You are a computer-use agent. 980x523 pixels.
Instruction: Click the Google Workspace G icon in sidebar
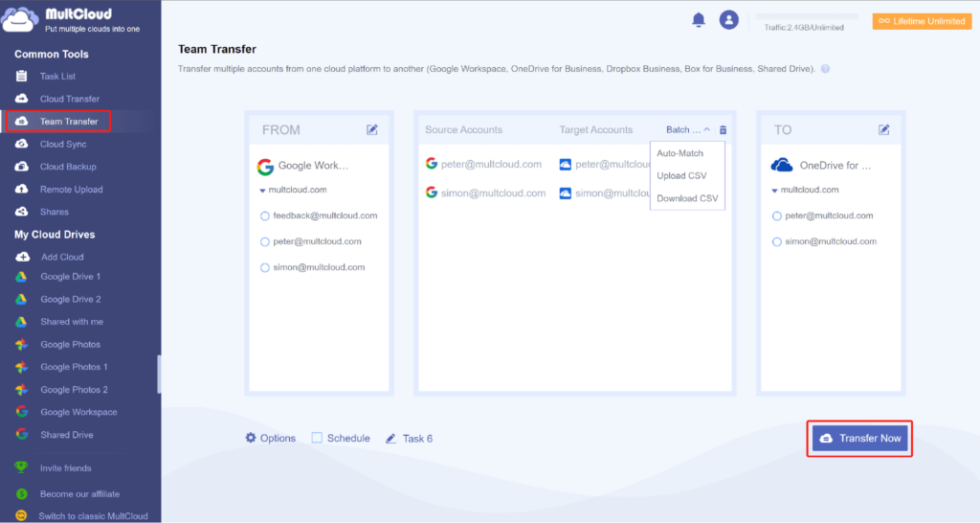coord(21,412)
